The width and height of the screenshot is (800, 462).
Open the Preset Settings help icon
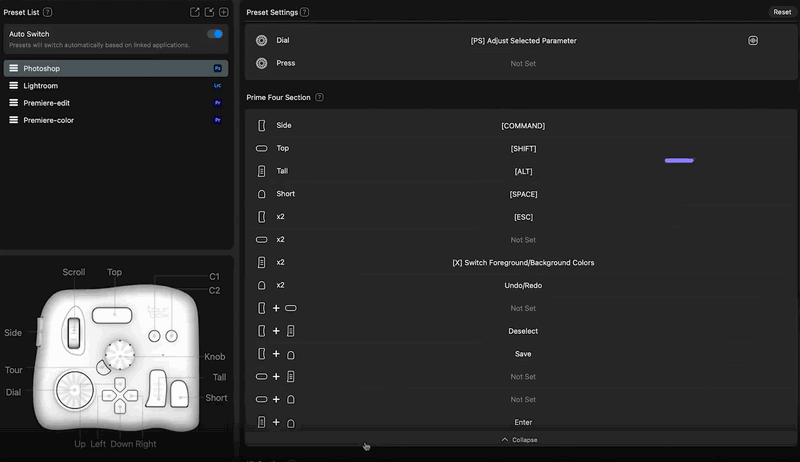click(304, 12)
